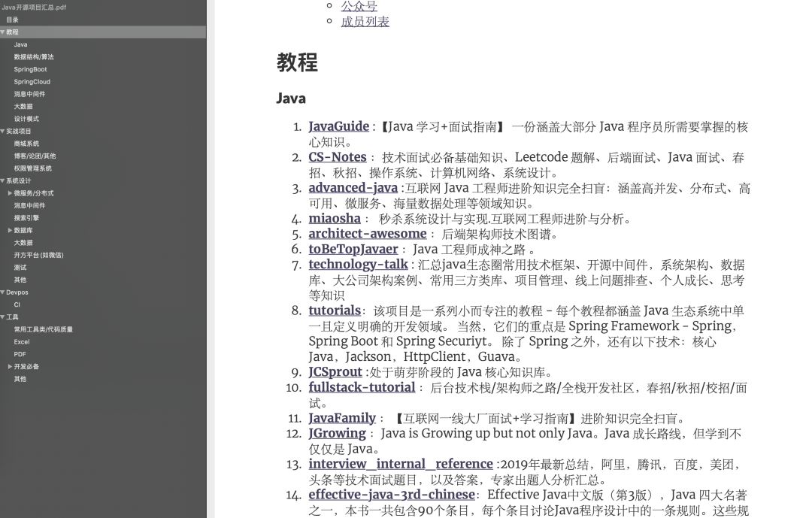The height and width of the screenshot is (518, 812).
Task: Jump to 设计模式 outline entry
Action: pyautogui.click(x=26, y=119)
